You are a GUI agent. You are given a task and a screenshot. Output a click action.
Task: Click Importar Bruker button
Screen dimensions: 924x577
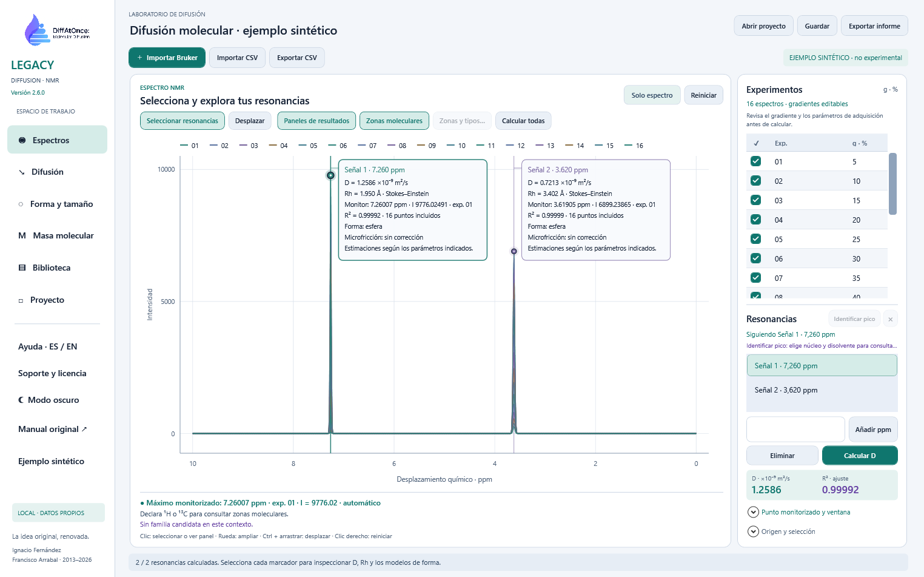(x=167, y=58)
